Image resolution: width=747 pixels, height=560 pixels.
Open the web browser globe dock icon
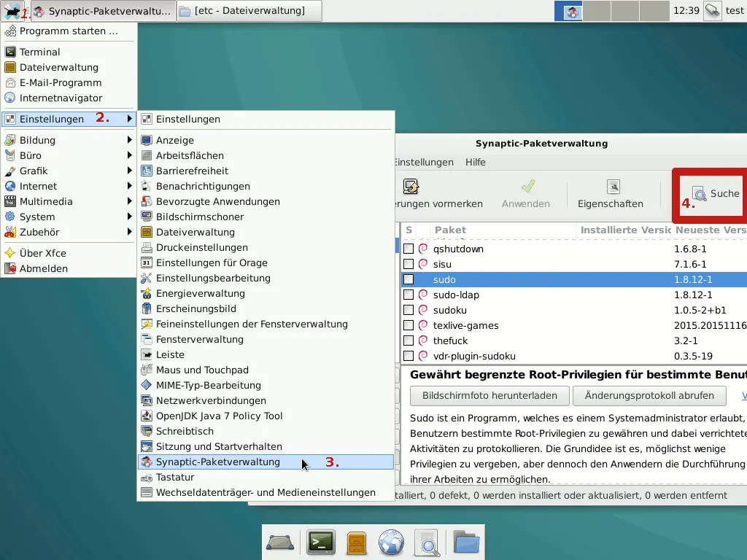[x=392, y=542]
